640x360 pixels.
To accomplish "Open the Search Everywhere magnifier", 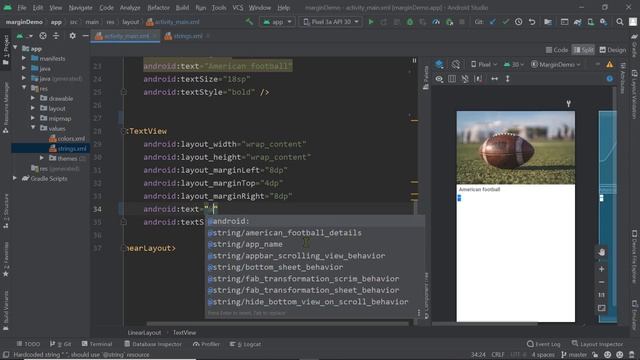I will pos(620,22).
